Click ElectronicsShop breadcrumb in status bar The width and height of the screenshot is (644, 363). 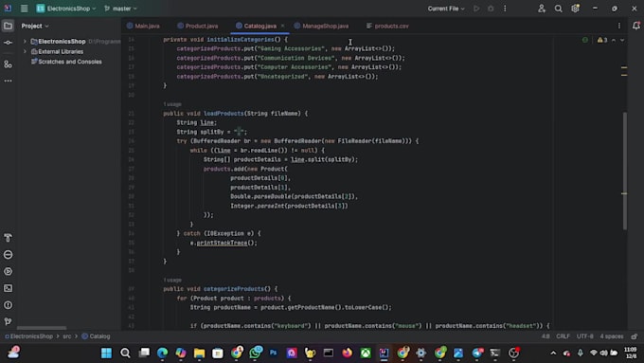pos(28,336)
